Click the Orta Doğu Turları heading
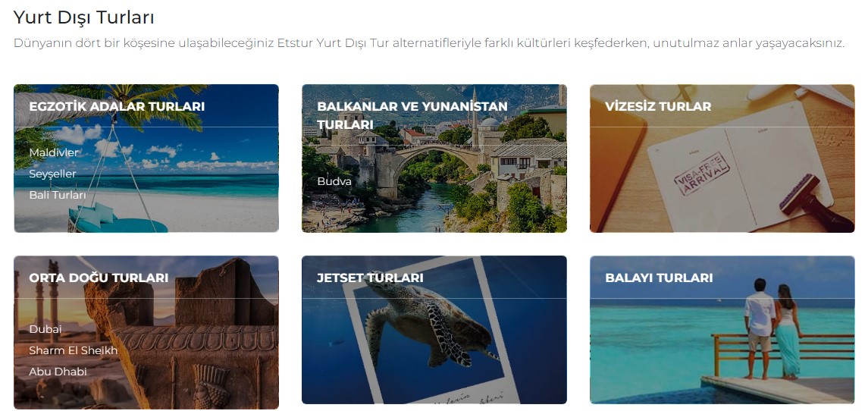 pos(99,278)
